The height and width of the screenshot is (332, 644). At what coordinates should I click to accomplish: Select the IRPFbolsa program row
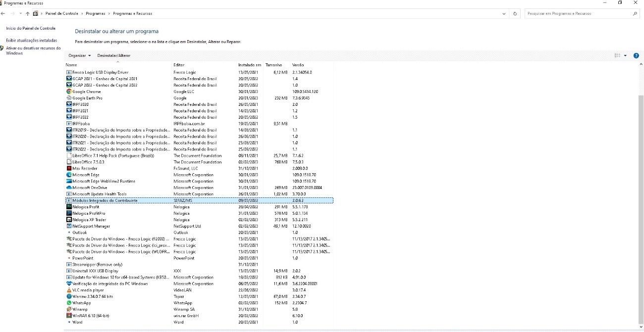(x=199, y=124)
